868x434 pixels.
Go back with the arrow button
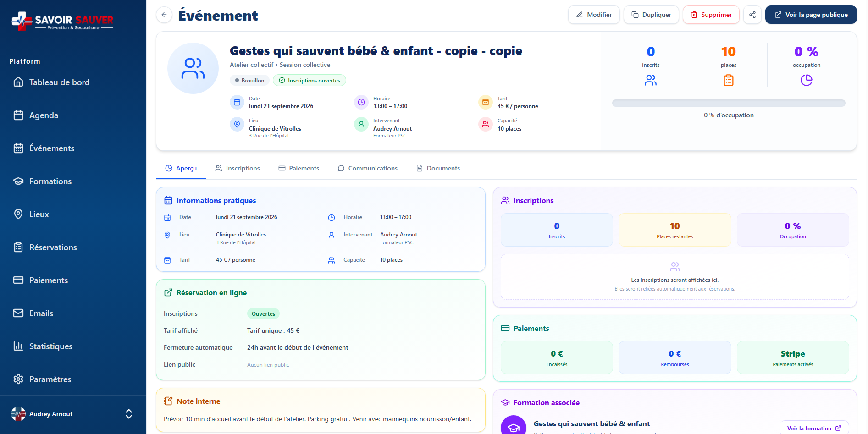(164, 15)
